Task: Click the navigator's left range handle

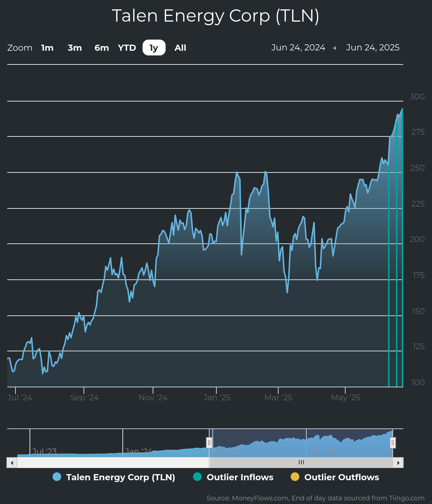Action: pos(209,442)
